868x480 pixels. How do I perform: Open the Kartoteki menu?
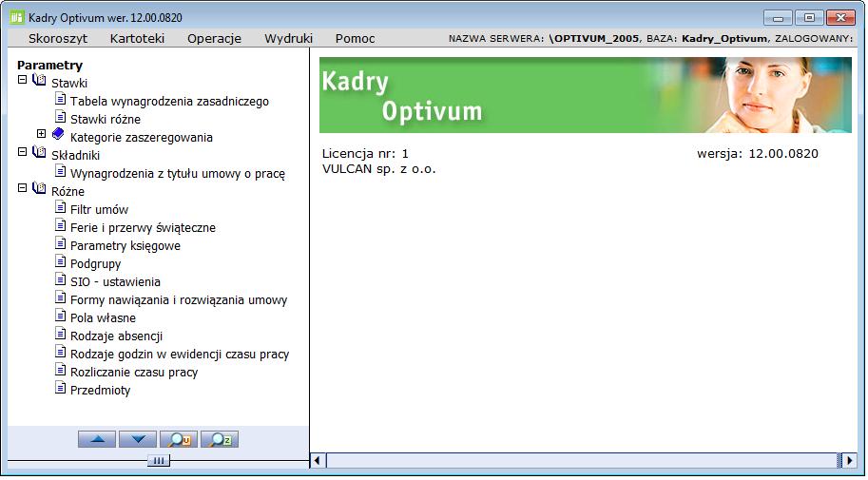click(137, 39)
